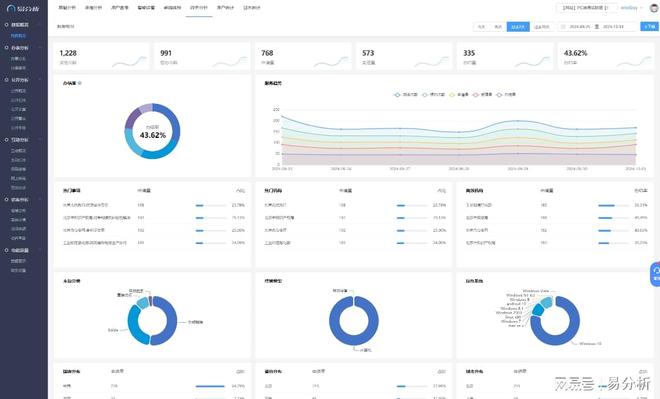The height and width of the screenshot is (399, 660).
Task: Open the floating support widget at the right edge
Action: [x=655, y=274]
